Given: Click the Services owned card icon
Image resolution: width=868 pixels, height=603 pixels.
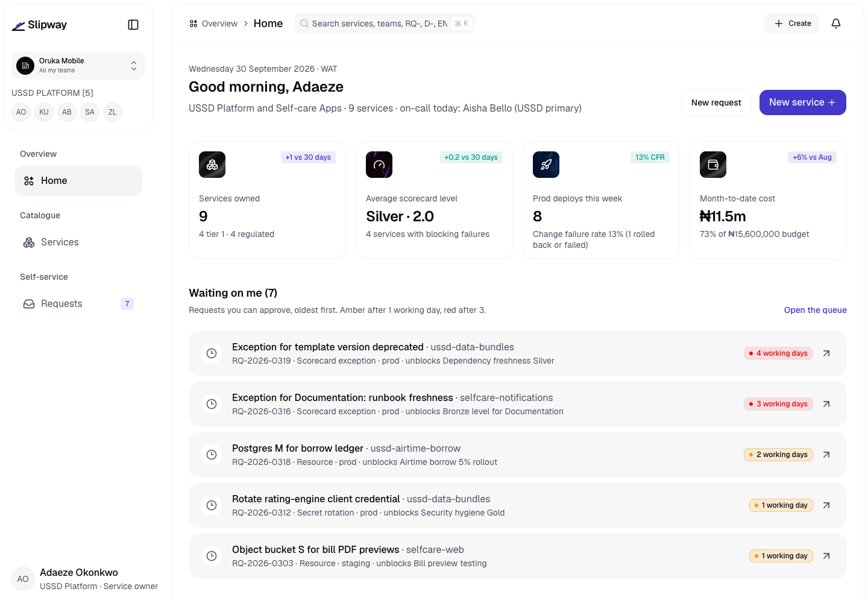Looking at the screenshot, I should 212,165.
